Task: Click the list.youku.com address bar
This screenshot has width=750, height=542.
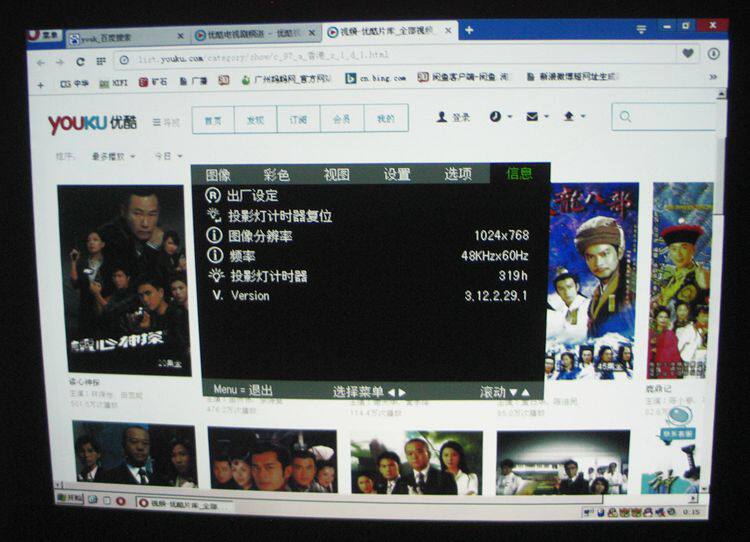Action: [x=395, y=57]
